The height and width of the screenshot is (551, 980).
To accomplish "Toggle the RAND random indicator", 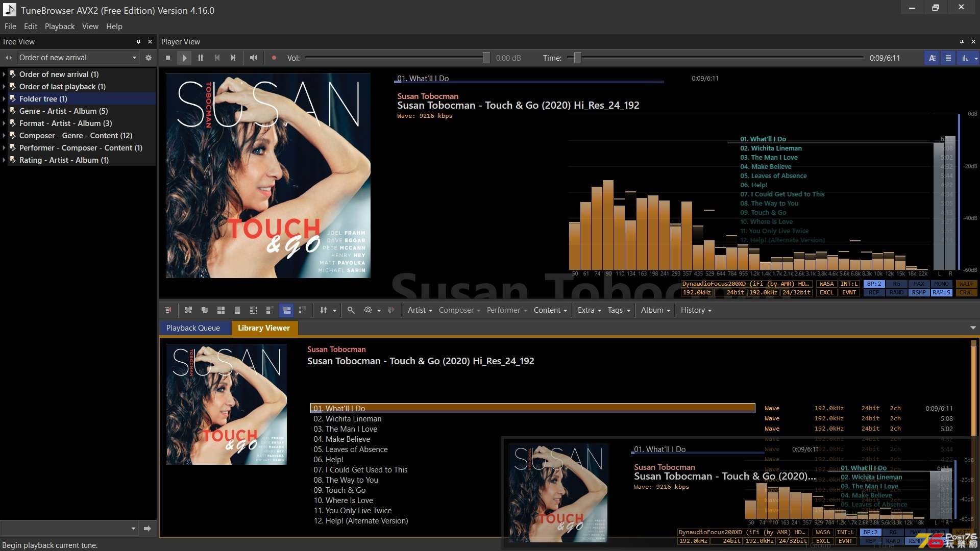I will (897, 293).
